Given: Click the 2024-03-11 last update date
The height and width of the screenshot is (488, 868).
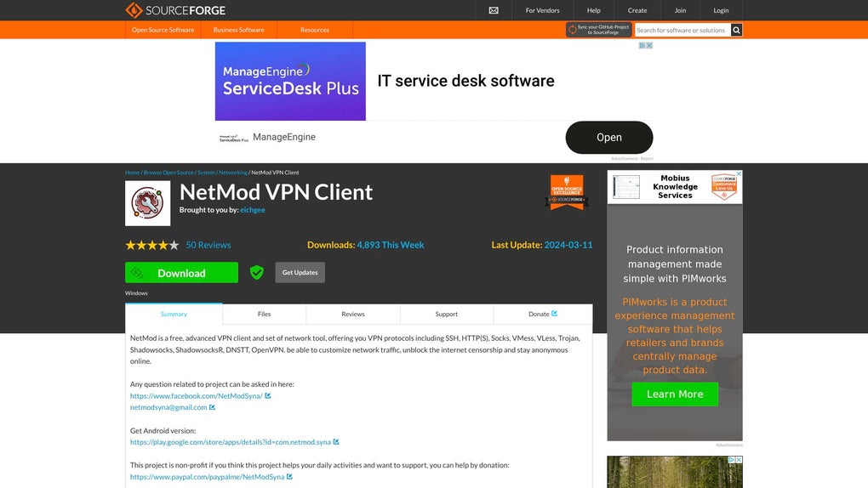Looking at the screenshot, I should coord(568,245).
